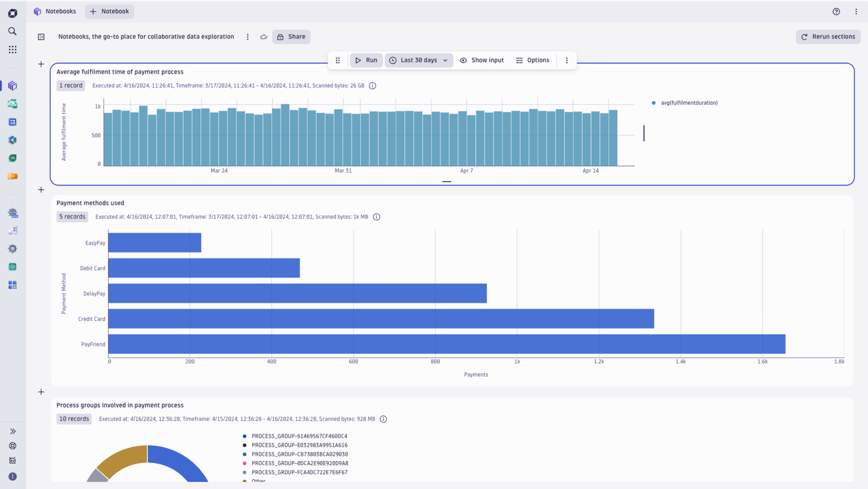Image resolution: width=868 pixels, height=489 pixels.
Task: Open the Last 30 days timeframe dropdown
Action: pos(419,60)
